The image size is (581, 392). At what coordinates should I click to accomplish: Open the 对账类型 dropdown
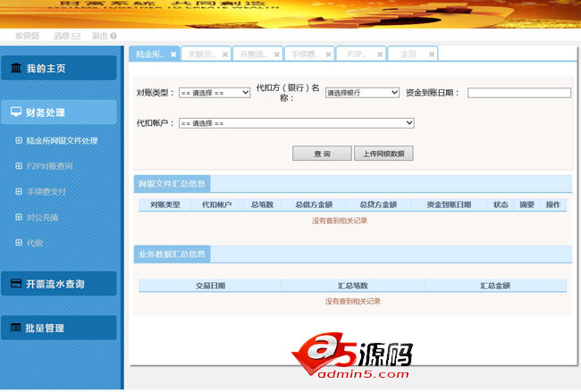tap(215, 93)
